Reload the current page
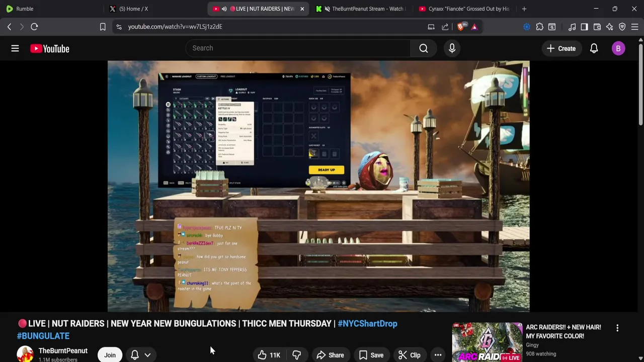Screen dimensions: 644x362 coord(34,27)
